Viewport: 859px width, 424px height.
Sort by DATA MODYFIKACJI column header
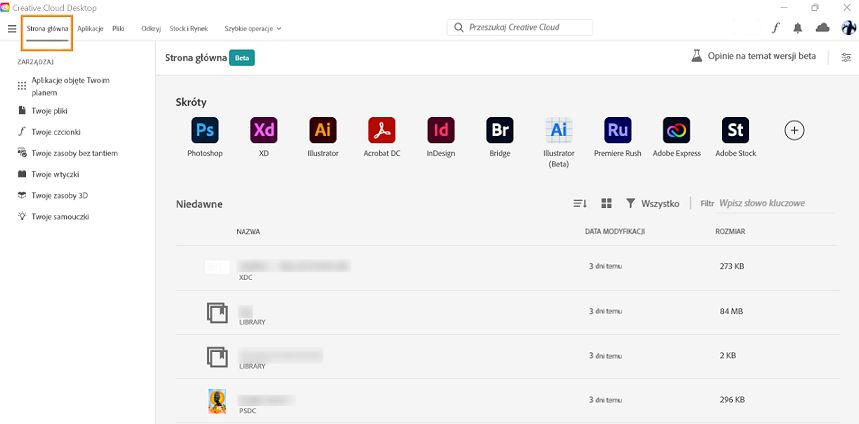[x=615, y=232]
